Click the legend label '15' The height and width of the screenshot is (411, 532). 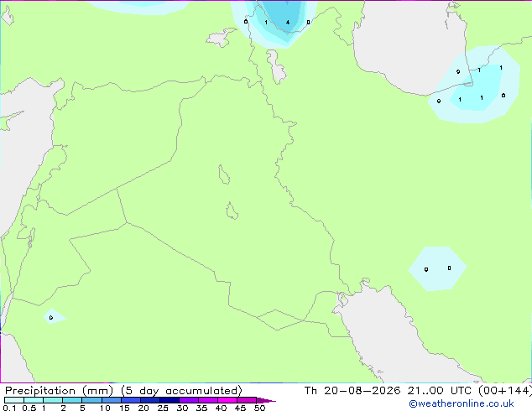124,408
